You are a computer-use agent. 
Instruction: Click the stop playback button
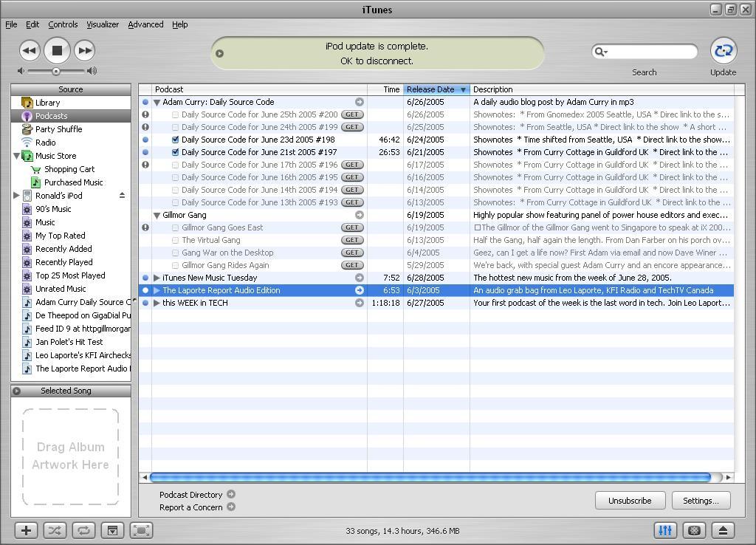[x=57, y=50]
